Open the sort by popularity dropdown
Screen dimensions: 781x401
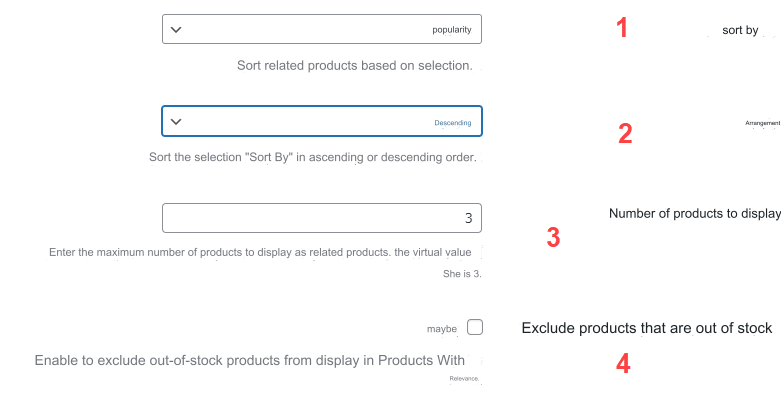[x=322, y=29]
